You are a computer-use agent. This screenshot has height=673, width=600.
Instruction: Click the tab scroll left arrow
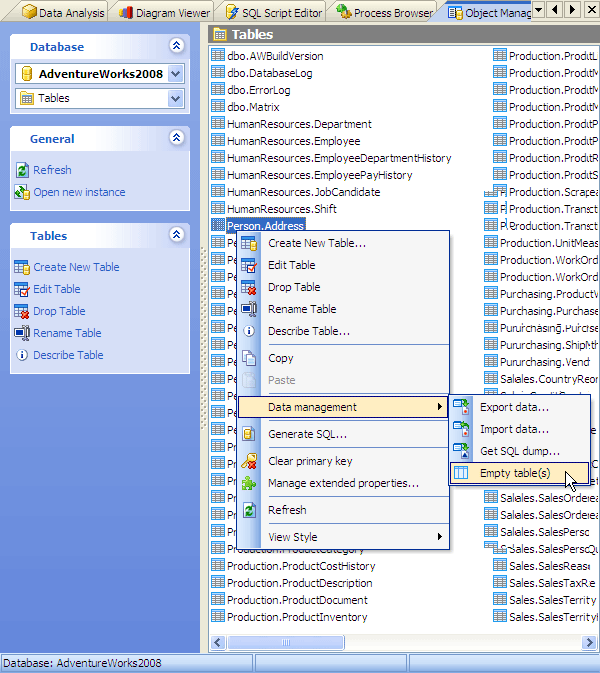click(x=555, y=9)
